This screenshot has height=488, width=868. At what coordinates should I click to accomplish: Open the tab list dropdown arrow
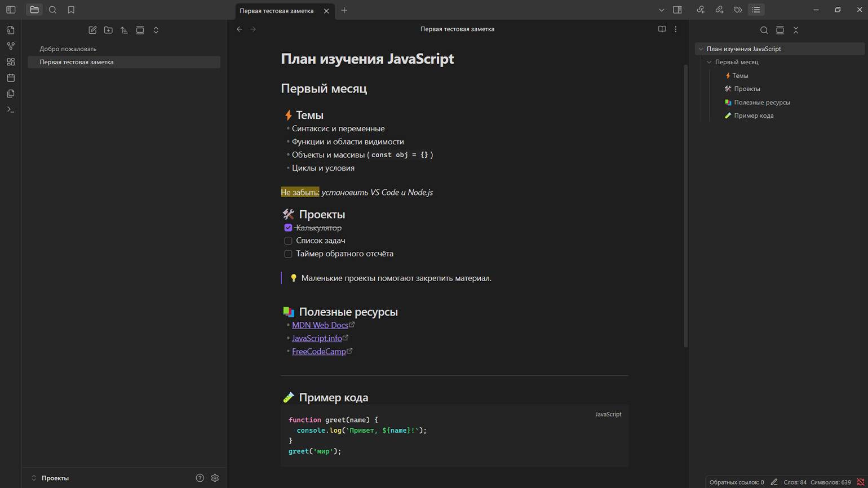(661, 10)
